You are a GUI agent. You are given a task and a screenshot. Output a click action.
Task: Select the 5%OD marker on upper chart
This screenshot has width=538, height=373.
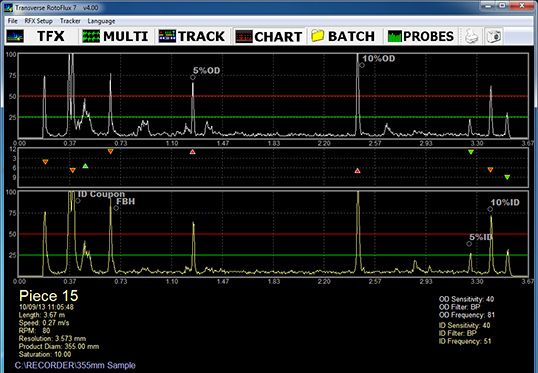tap(193, 77)
